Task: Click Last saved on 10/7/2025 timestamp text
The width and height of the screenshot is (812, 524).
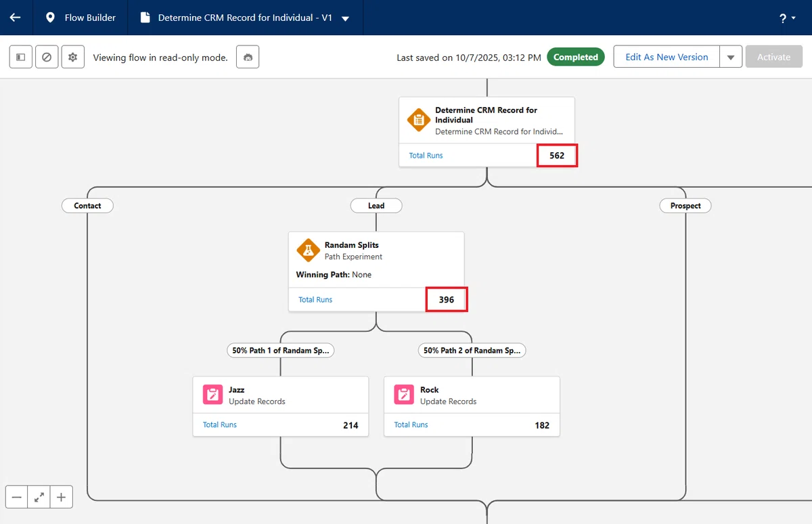Action: click(469, 58)
